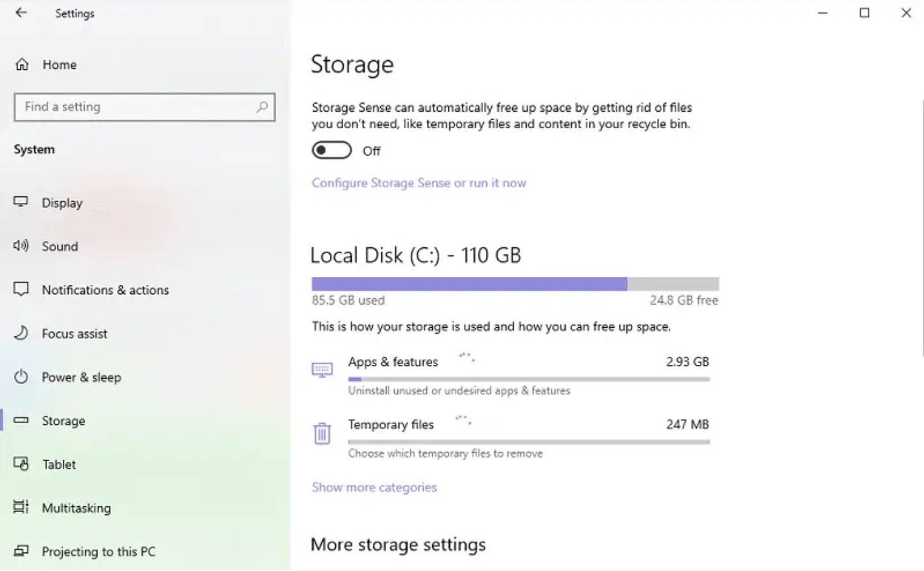
Task: Click the Apps & features keyboard icon
Action: [322, 369]
